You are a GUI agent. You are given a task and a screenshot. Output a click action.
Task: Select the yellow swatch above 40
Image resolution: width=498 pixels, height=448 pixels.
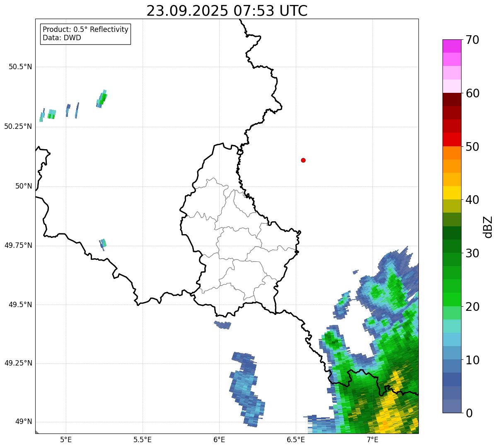click(x=452, y=193)
